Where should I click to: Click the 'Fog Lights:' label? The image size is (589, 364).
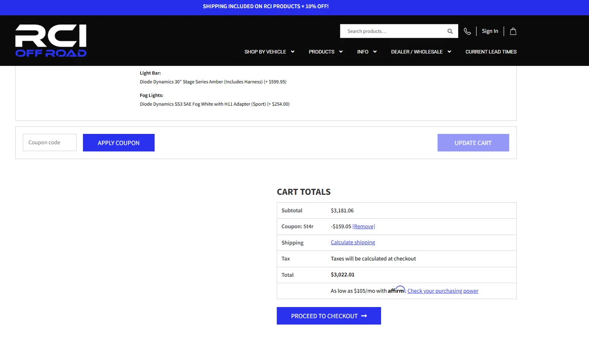(x=151, y=95)
